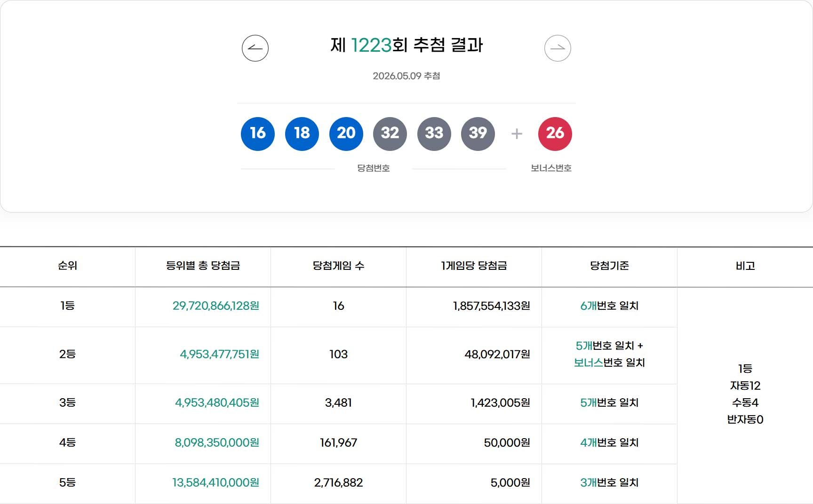Click the 6개번호 일치 criterion
The width and height of the screenshot is (813, 504).
[610, 306]
